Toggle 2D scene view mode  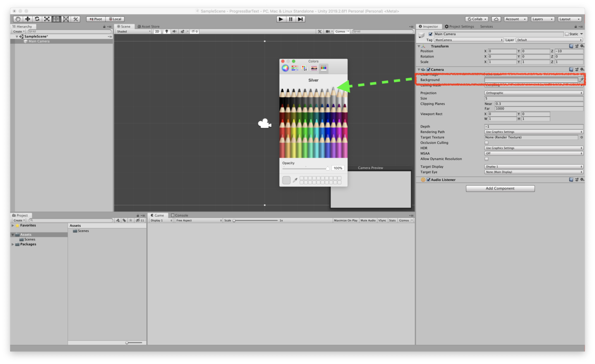157,31
